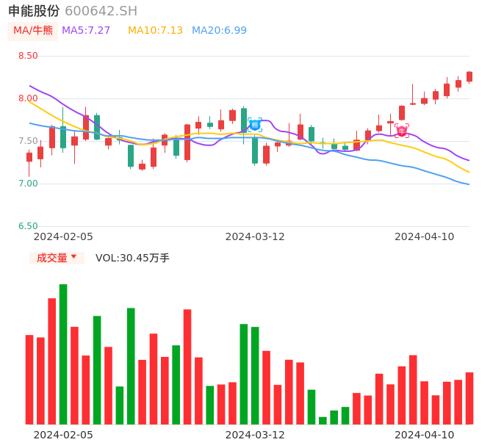Click the 2024-03-12 date on price axis
The image size is (504, 445).
click(255, 236)
